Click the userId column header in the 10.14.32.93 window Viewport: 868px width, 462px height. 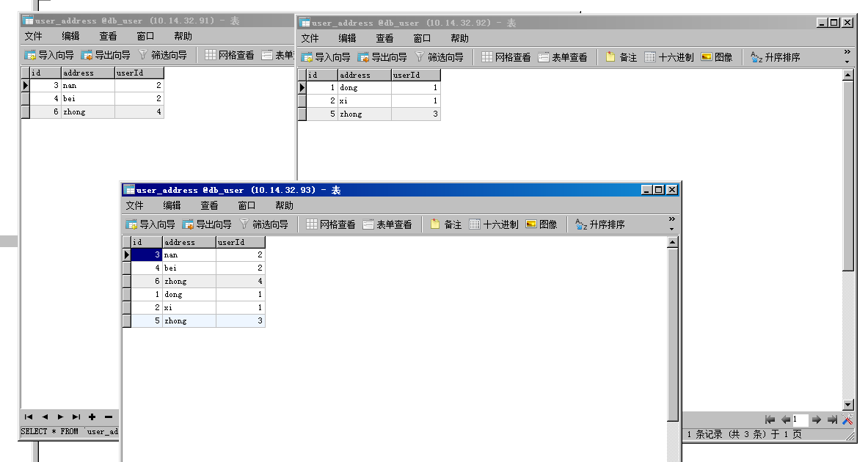[241, 242]
